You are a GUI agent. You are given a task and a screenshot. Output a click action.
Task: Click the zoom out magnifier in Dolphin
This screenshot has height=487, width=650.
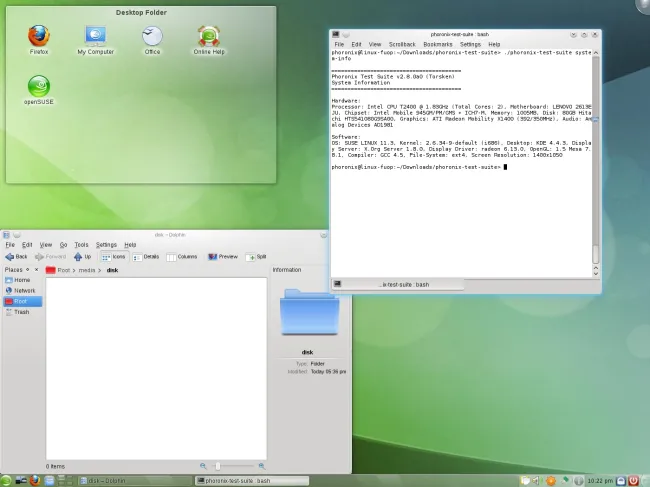point(203,466)
